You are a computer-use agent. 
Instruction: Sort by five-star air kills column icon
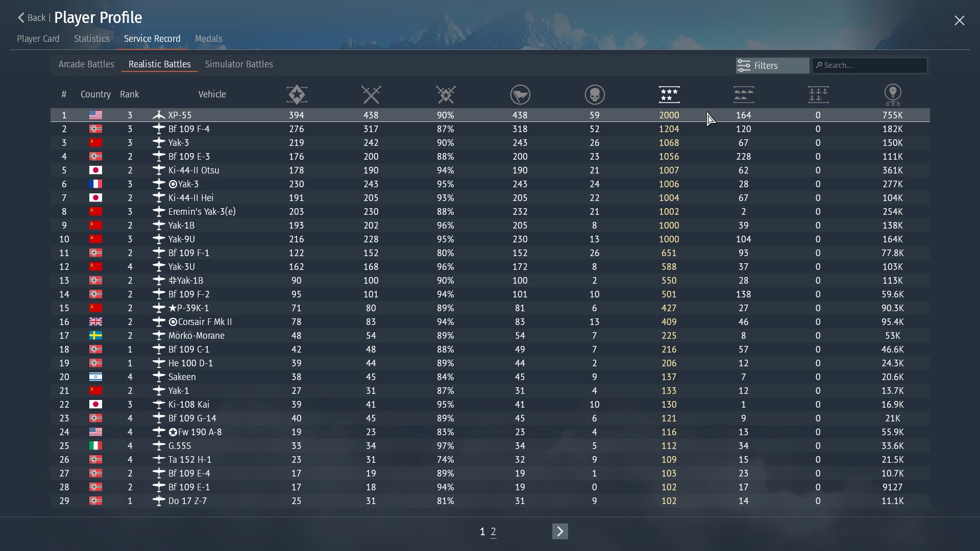tap(669, 94)
